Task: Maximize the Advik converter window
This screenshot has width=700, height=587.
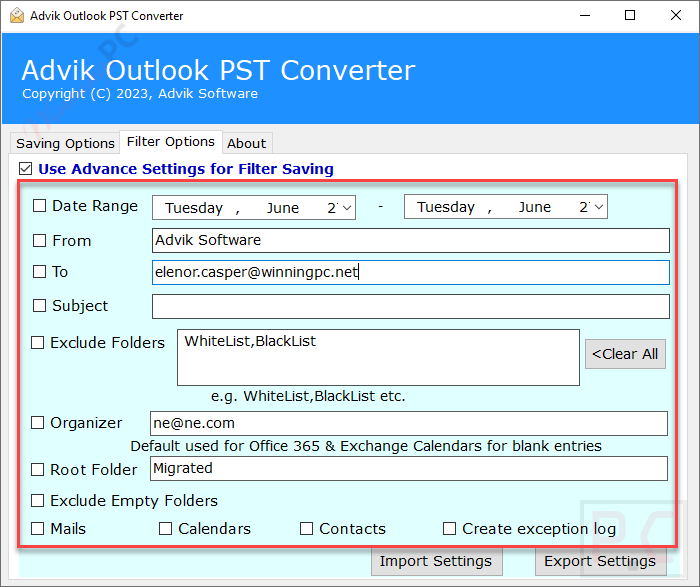Action: (x=630, y=16)
